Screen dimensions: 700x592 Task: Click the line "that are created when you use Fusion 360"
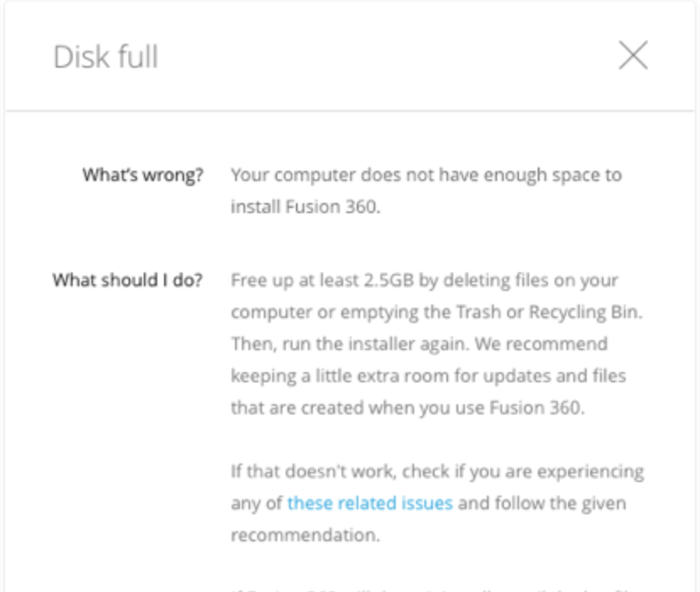(x=407, y=407)
